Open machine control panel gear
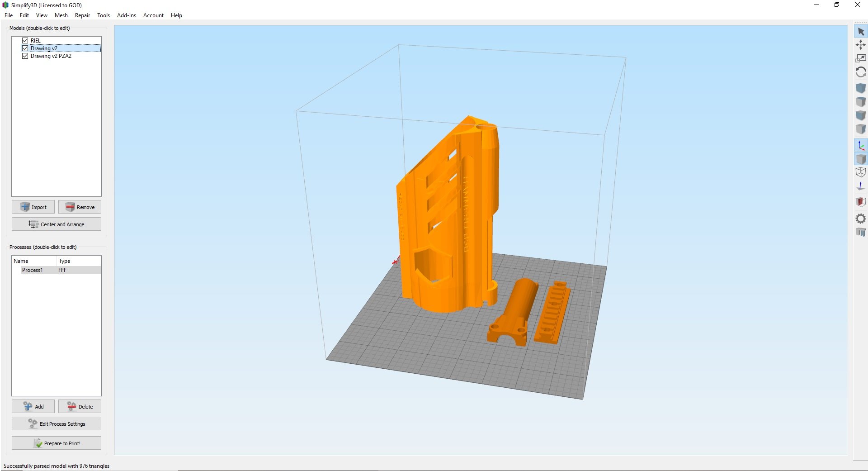 click(x=861, y=219)
